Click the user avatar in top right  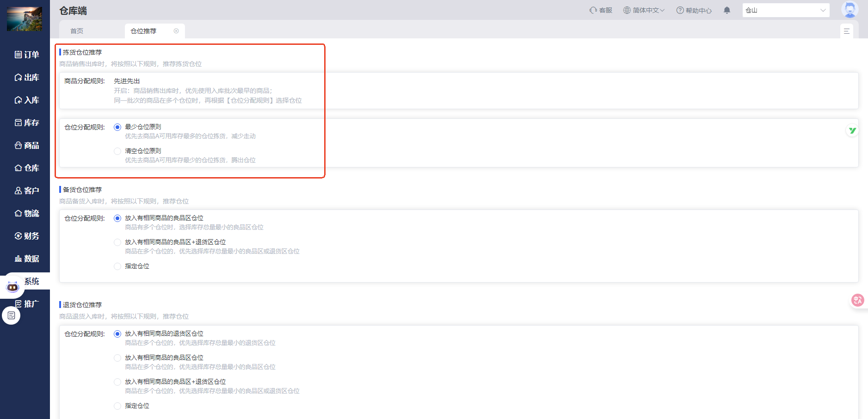850,10
